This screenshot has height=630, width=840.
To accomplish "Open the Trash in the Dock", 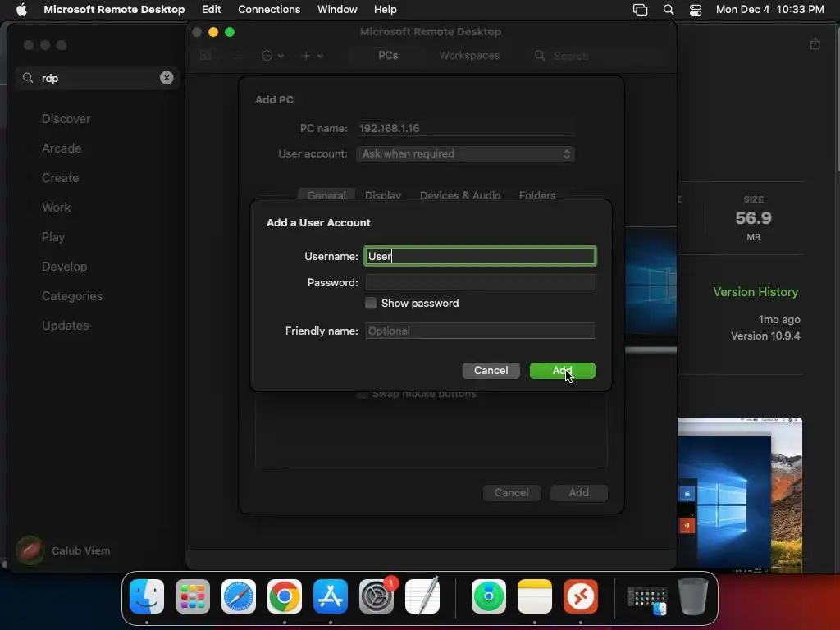I will 693,596.
